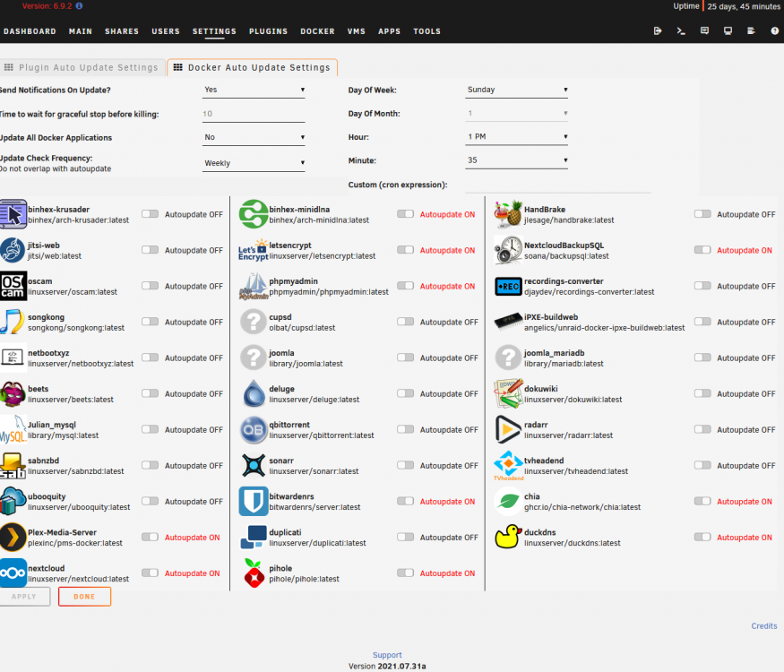Viewport: 784px width, 672px height.
Task: Click the phpmyadmin sailboat icon
Action: coord(254,286)
